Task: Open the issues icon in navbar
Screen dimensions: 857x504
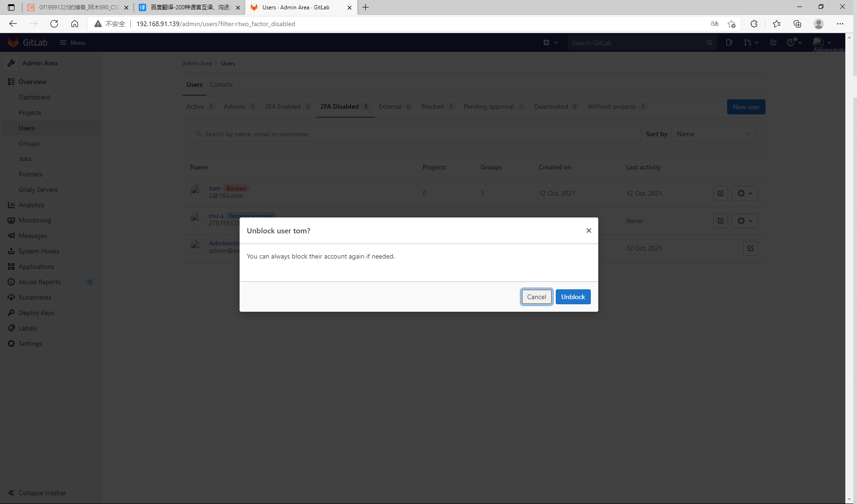Action: (729, 42)
